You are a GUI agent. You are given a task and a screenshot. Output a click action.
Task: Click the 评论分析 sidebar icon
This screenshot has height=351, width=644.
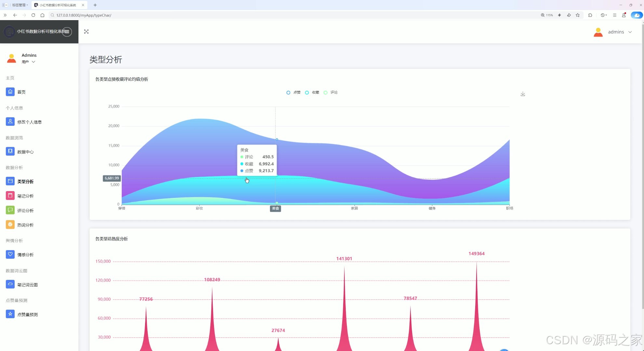pyautogui.click(x=10, y=210)
